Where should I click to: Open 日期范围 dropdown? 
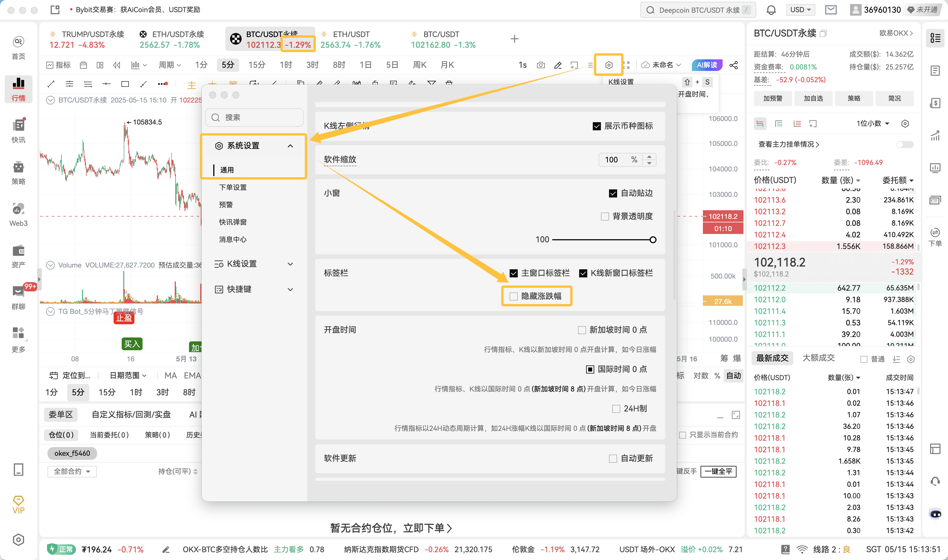click(x=128, y=376)
